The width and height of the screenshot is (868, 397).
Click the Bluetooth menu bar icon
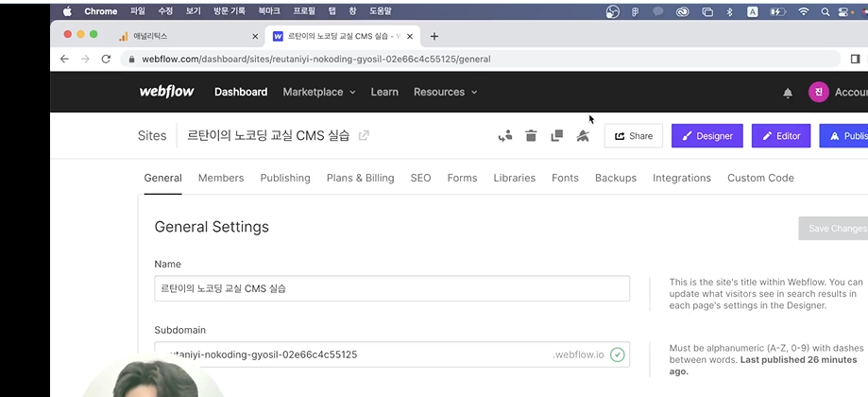point(729,11)
